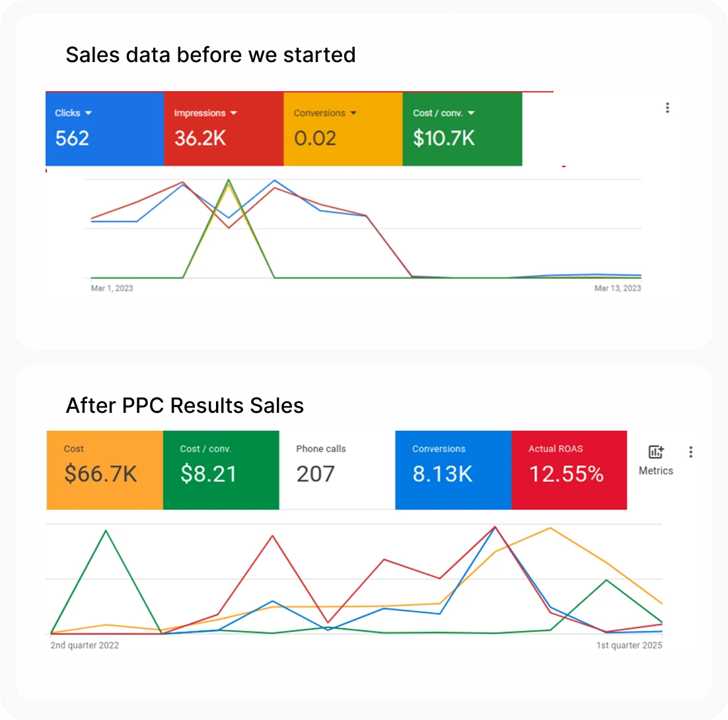Click the Mar 1, 2023 date label
728x720 pixels.
(x=111, y=288)
